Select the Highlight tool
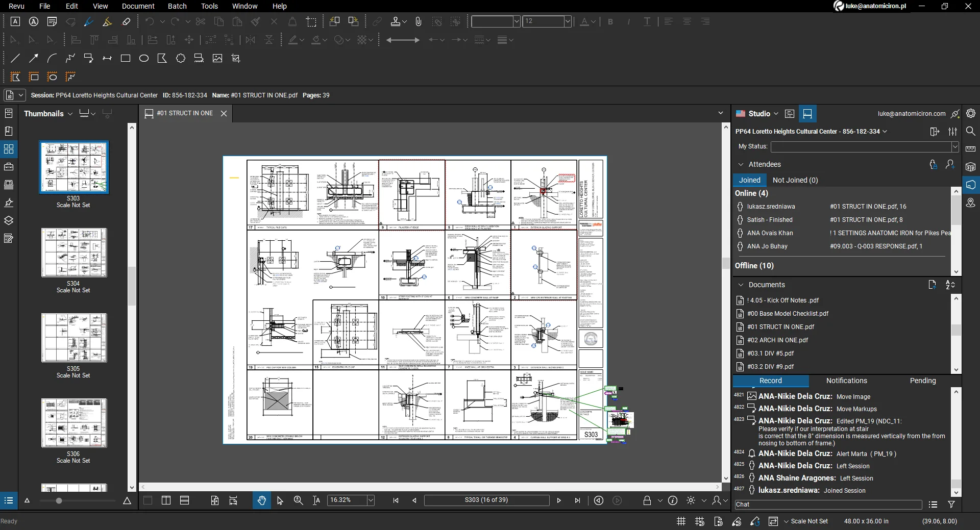The width and height of the screenshot is (980, 530). click(107, 21)
